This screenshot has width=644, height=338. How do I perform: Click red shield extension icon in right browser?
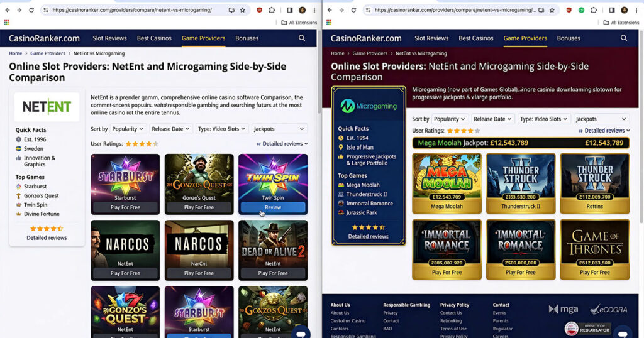[x=569, y=10]
